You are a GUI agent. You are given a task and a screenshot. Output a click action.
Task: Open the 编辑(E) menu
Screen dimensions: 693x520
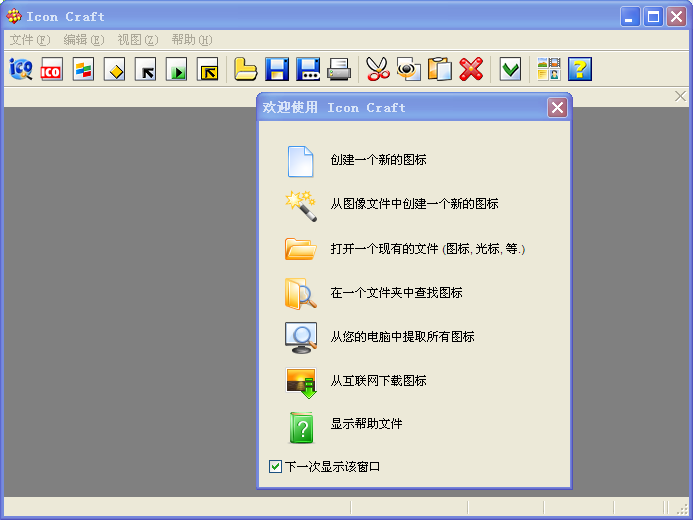pos(84,40)
